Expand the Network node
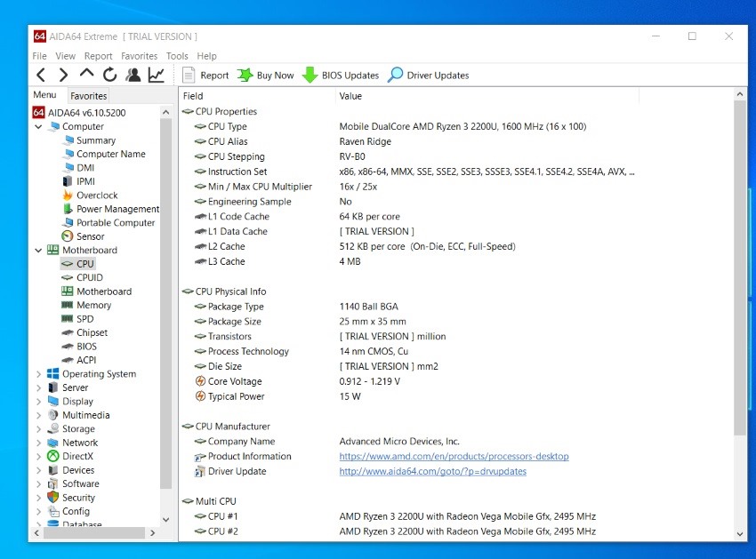Viewport: 756px width, 559px height. (x=38, y=443)
